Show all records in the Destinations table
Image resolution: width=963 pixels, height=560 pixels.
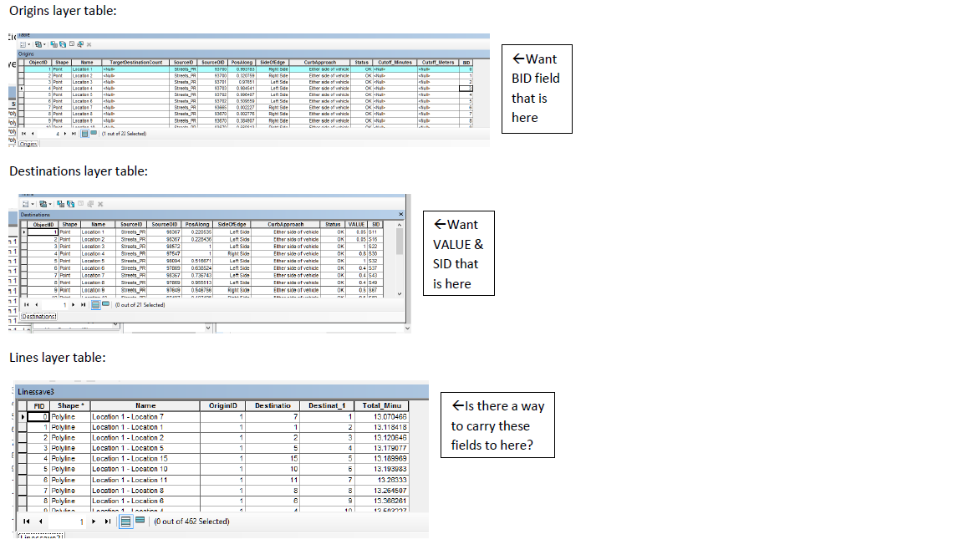tap(95, 304)
